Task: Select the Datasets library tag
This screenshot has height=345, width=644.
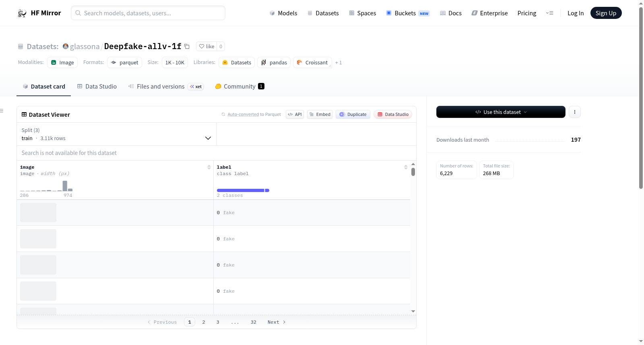Action: [x=237, y=62]
